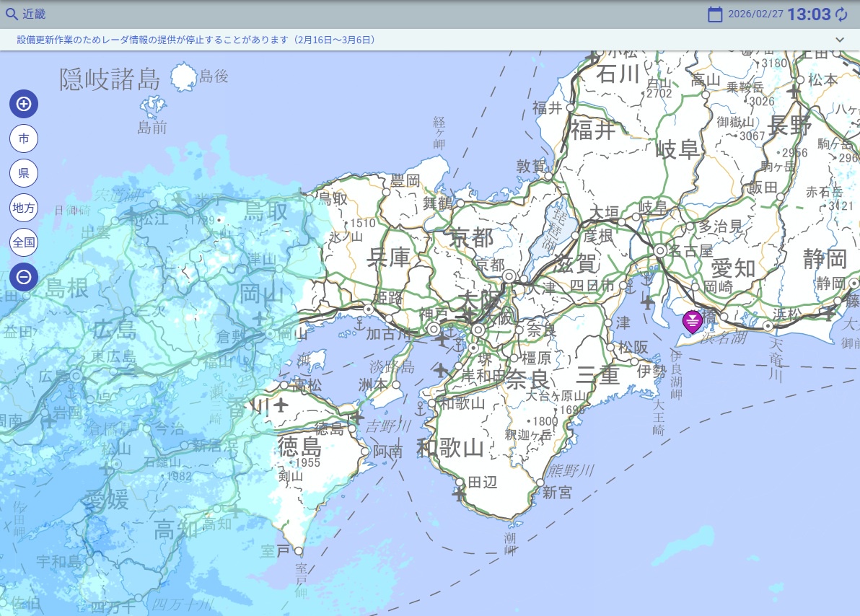
Task: Open the radar maintenance notice text
Action: pyautogui.click(x=196, y=40)
